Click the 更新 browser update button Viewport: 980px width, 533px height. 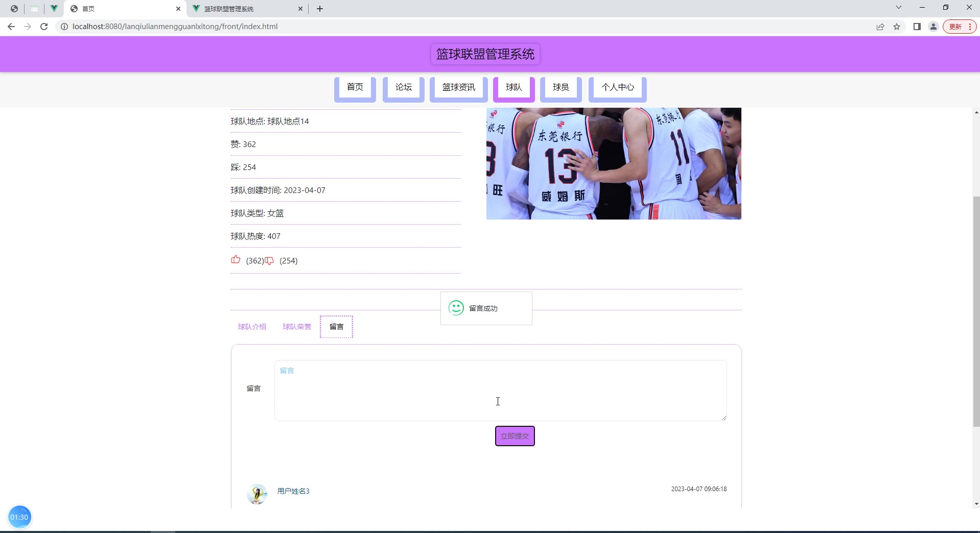point(960,27)
